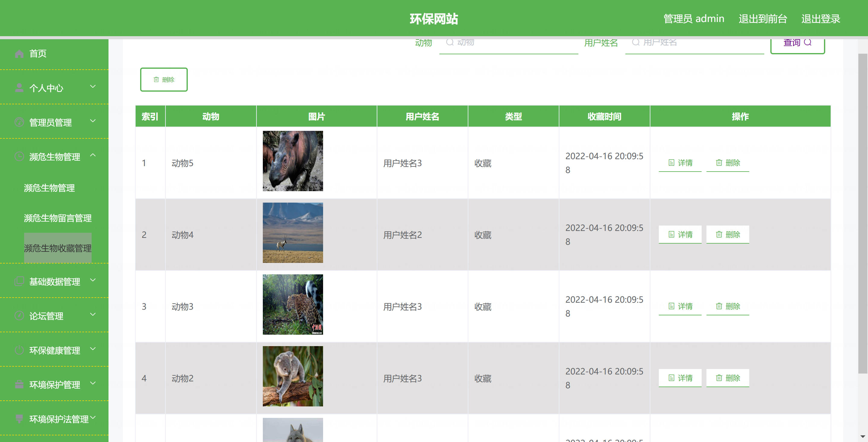Click the 删除 button for 动物4
The height and width of the screenshot is (442, 868).
point(728,235)
